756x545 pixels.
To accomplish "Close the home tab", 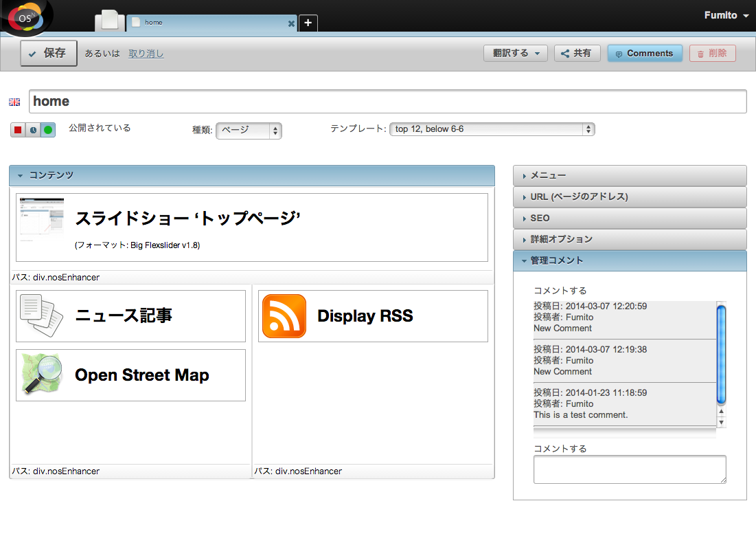I will point(291,23).
